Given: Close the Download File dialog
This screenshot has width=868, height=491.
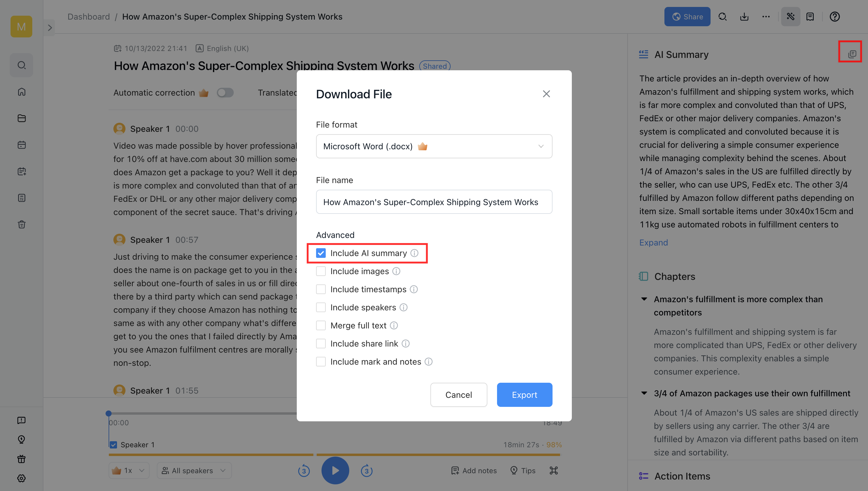Looking at the screenshot, I should (x=546, y=94).
